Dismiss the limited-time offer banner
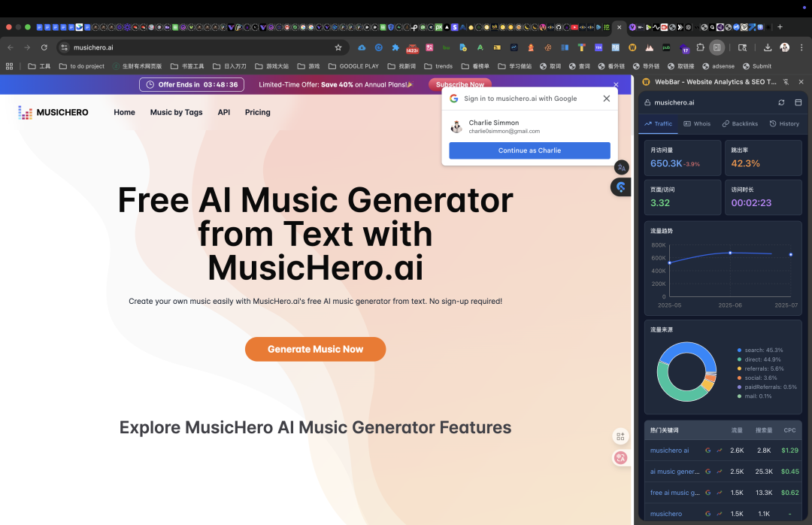 (616, 84)
